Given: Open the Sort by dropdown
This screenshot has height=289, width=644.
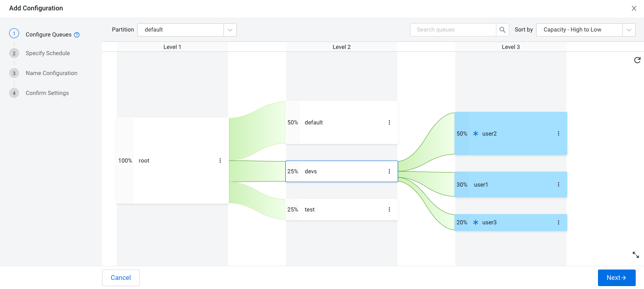Looking at the screenshot, I should tap(586, 30).
